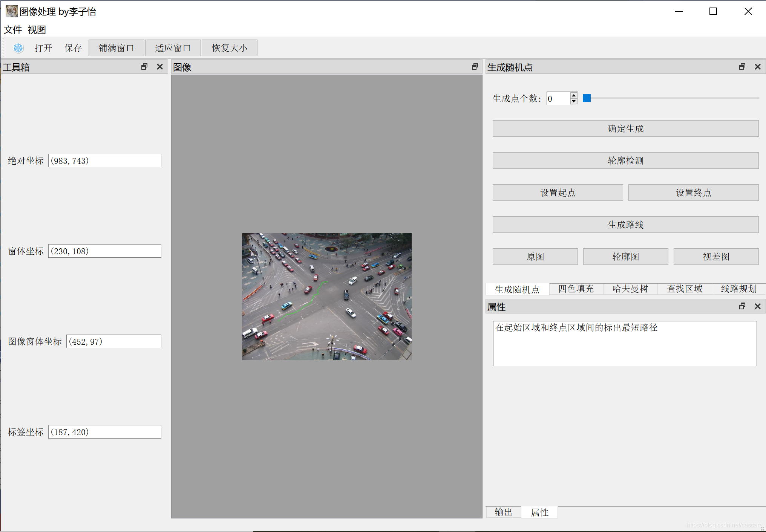The width and height of the screenshot is (766, 532).
Task: Click 保存 in the toolbar
Action: pyautogui.click(x=73, y=48)
